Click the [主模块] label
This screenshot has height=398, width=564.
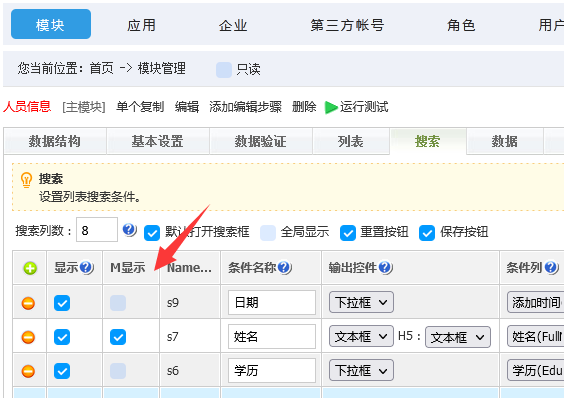click(x=84, y=107)
